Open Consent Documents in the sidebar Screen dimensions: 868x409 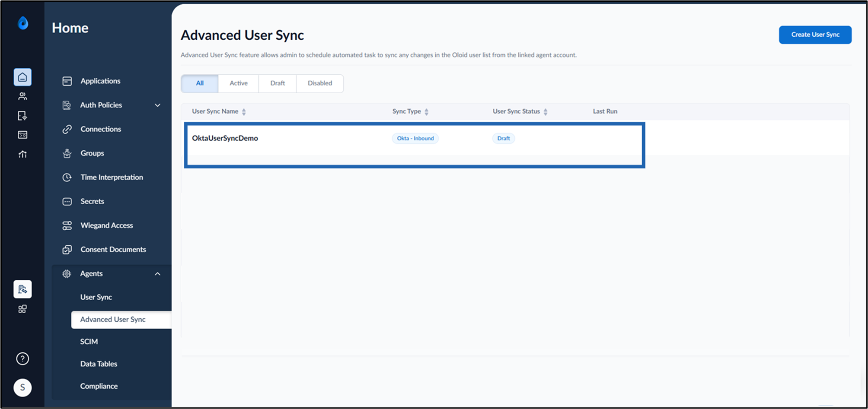(x=113, y=250)
